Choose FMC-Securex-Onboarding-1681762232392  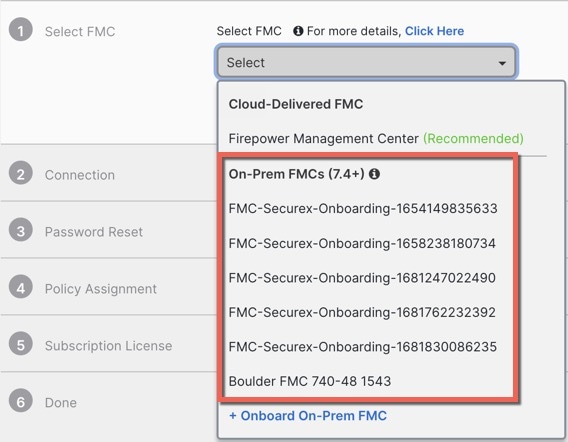click(x=362, y=312)
